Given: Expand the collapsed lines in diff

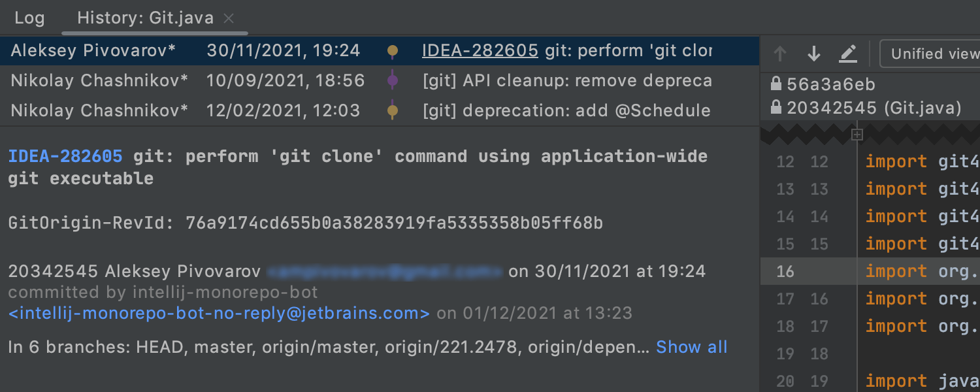Looking at the screenshot, I should (858, 135).
